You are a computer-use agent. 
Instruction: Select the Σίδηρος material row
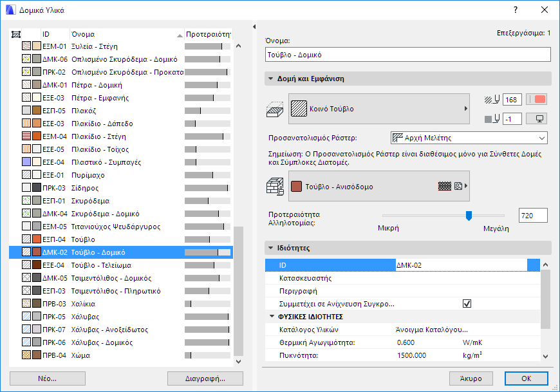click(121, 188)
